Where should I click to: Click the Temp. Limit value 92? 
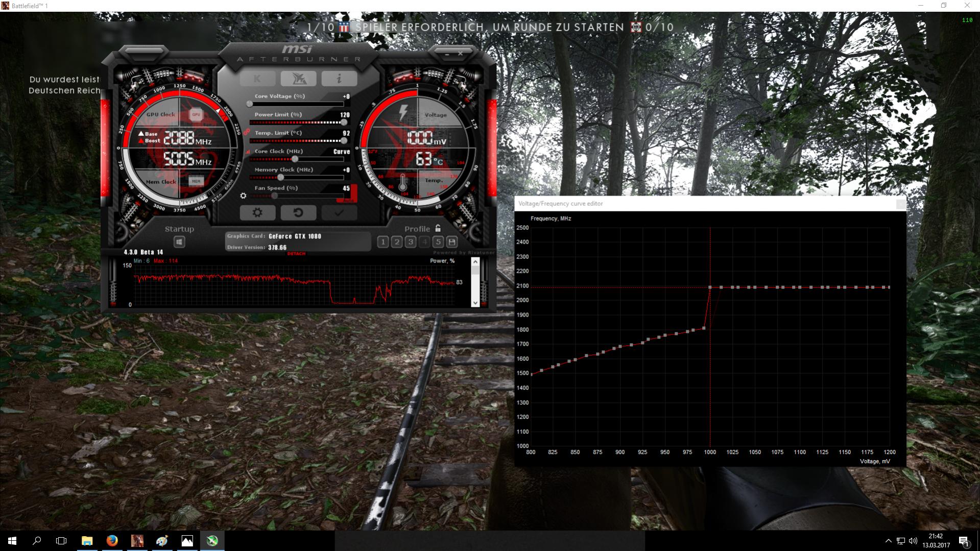tap(346, 133)
